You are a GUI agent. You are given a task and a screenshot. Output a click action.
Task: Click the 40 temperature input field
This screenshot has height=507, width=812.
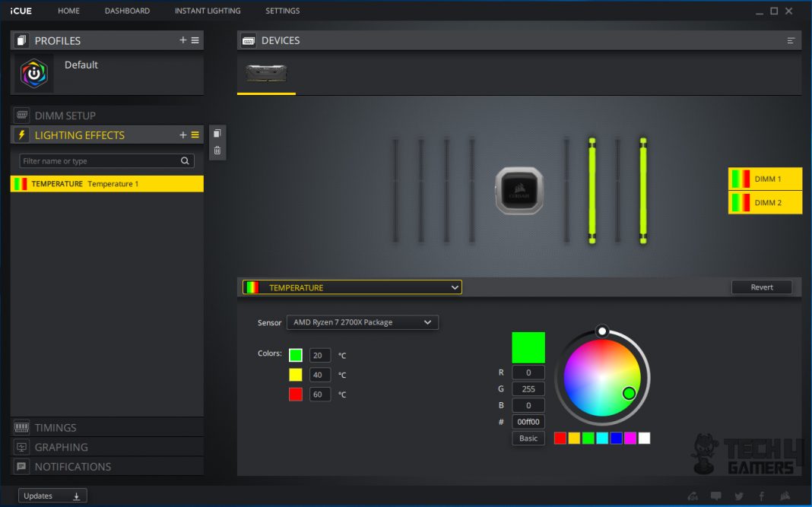click(x=320, y=375)
